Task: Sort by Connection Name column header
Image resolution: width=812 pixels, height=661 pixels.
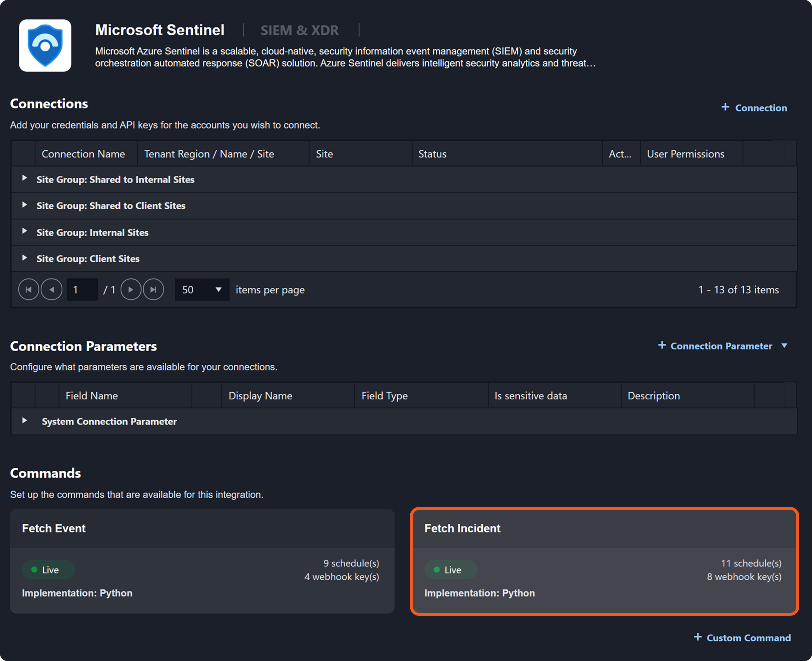Action: pyautogui.click(x=83, y=154)
